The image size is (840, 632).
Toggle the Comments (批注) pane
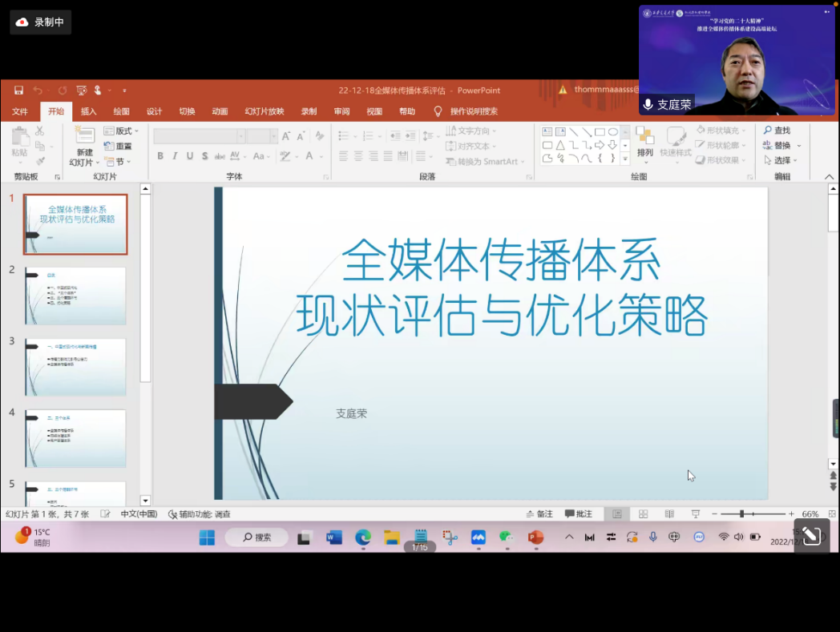[579, 513]
